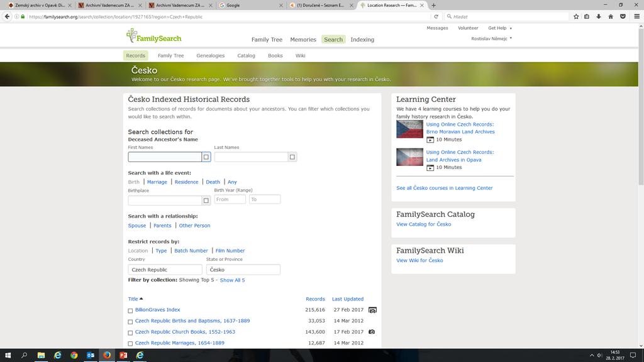Open the Windows Start menu
The width and height of the screenshot is (644, 362).
8,355
